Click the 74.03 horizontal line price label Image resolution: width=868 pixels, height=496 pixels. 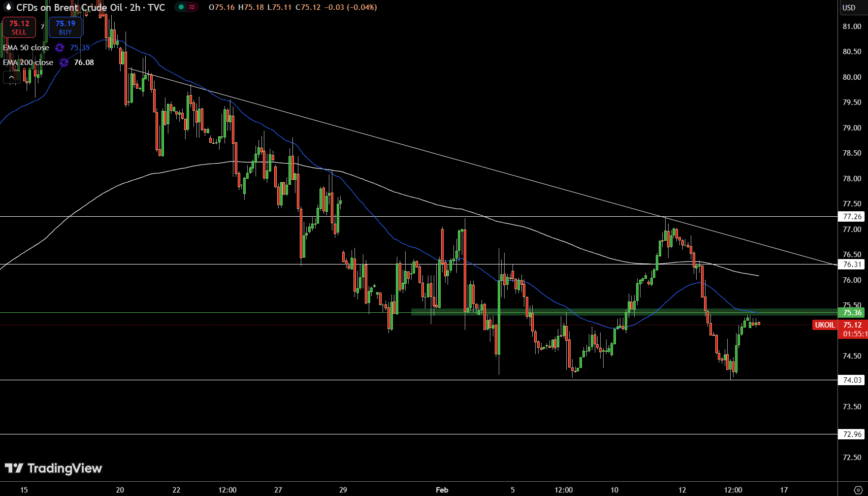point(852,380)
